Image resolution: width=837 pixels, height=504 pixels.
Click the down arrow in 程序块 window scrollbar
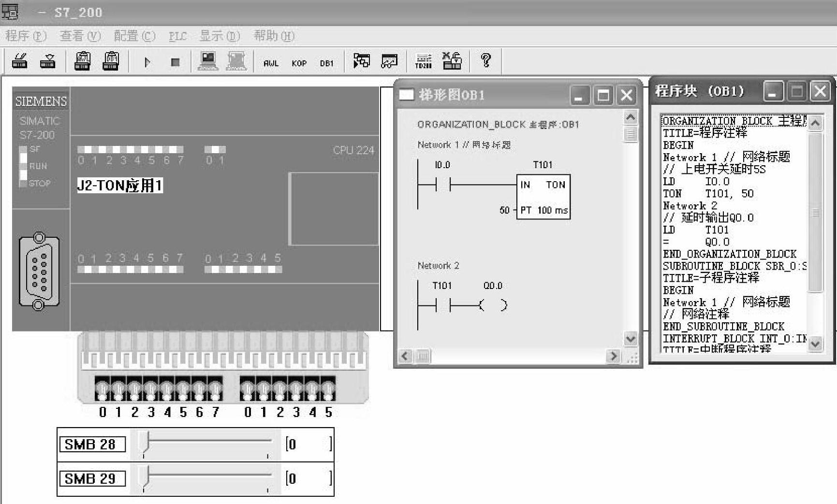point(815,344)
